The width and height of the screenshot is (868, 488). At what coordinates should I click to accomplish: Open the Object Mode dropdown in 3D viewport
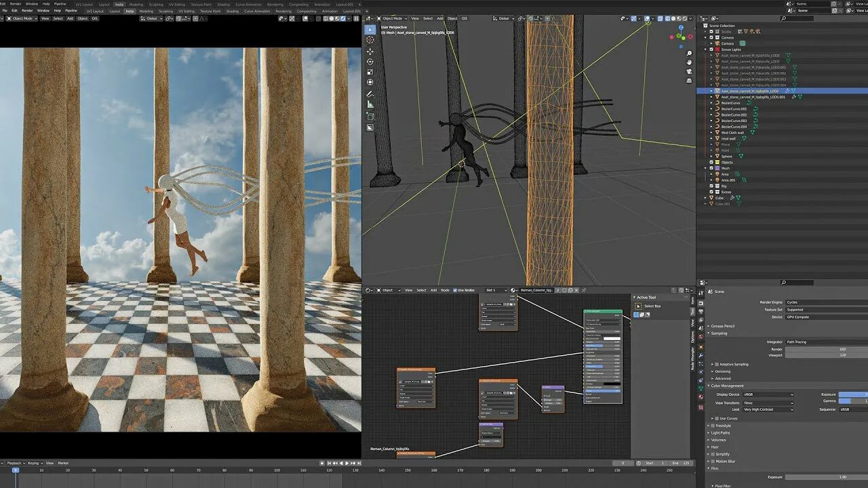click(392, 18)
